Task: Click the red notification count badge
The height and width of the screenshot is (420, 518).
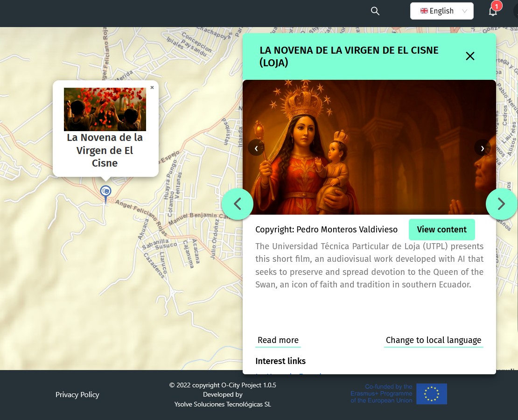Action: [497, 6]
